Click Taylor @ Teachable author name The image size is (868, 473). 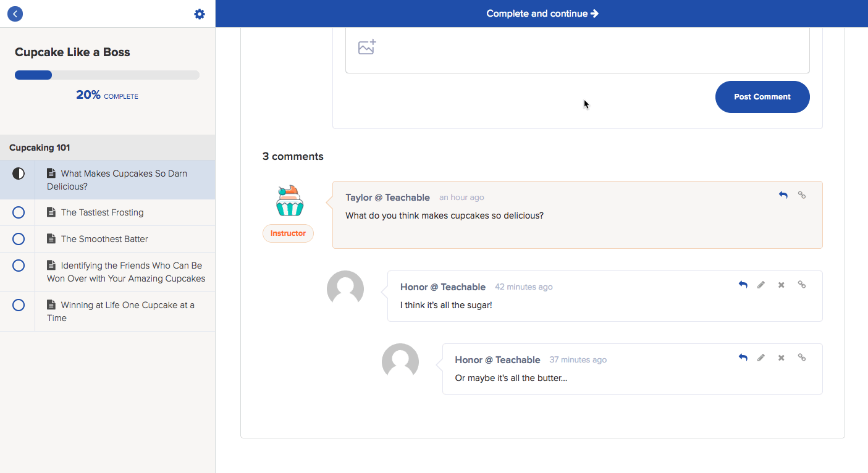coord(387,198)
